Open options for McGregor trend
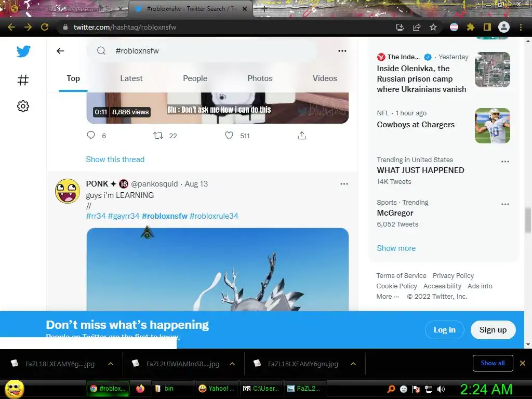Screen dimensions: 532x399 [505, 204]
